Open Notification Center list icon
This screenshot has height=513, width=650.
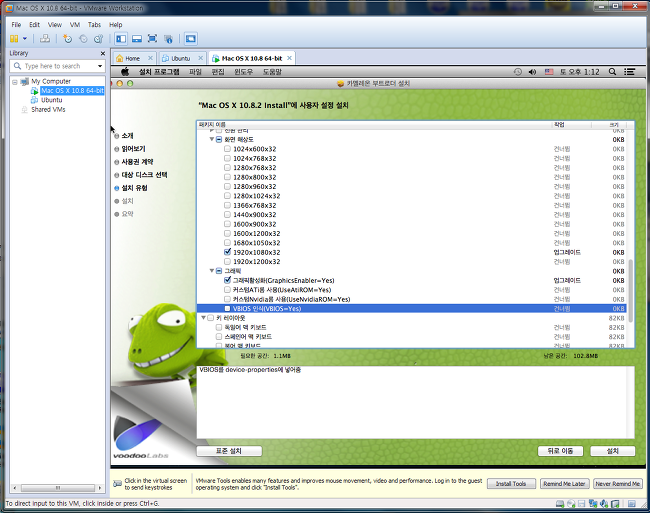pyautogui.click(x=630, y=72)
